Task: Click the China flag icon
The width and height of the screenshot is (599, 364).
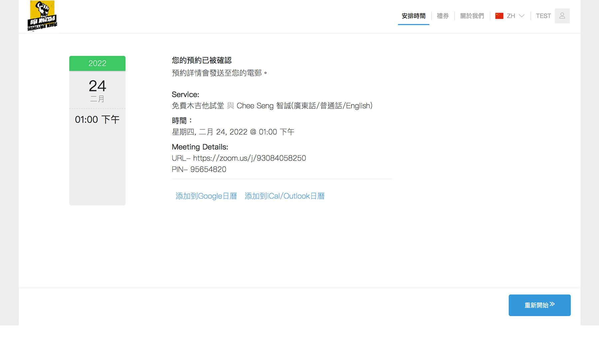Action: pyautogui.click(x=499, y=16)
